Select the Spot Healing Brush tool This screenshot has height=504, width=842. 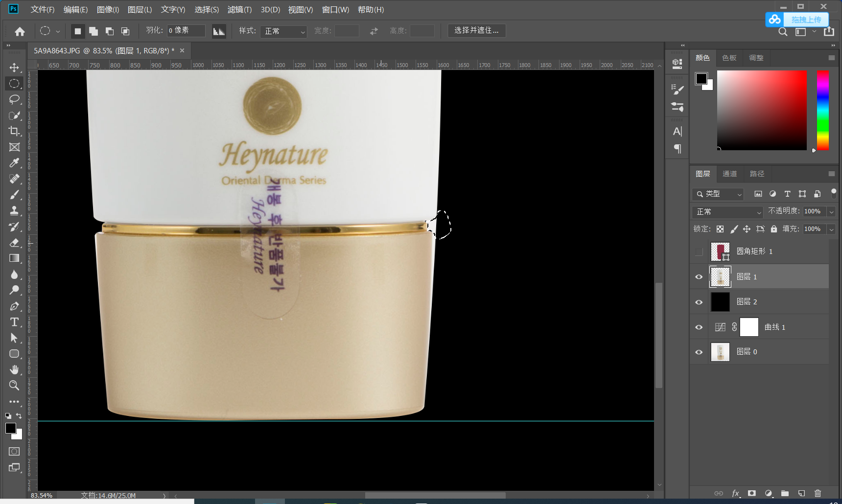14,179
